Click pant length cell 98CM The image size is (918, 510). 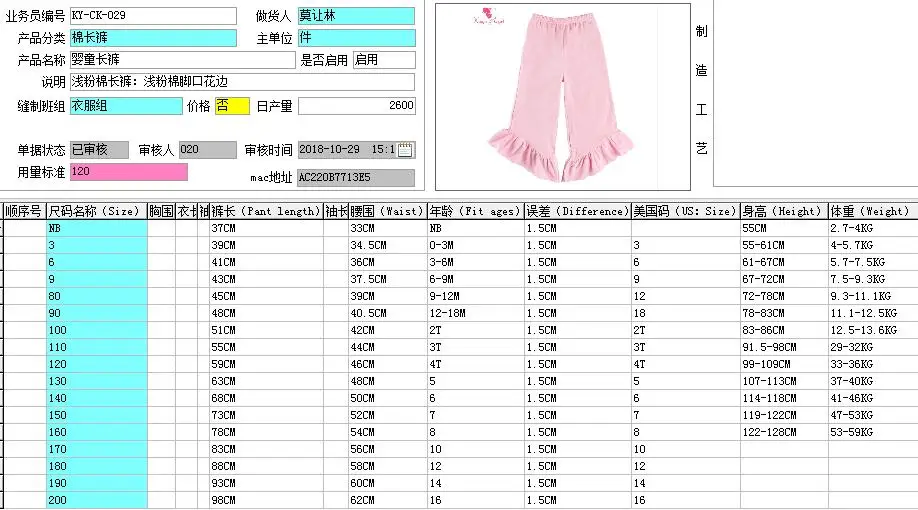pos(266,500)
